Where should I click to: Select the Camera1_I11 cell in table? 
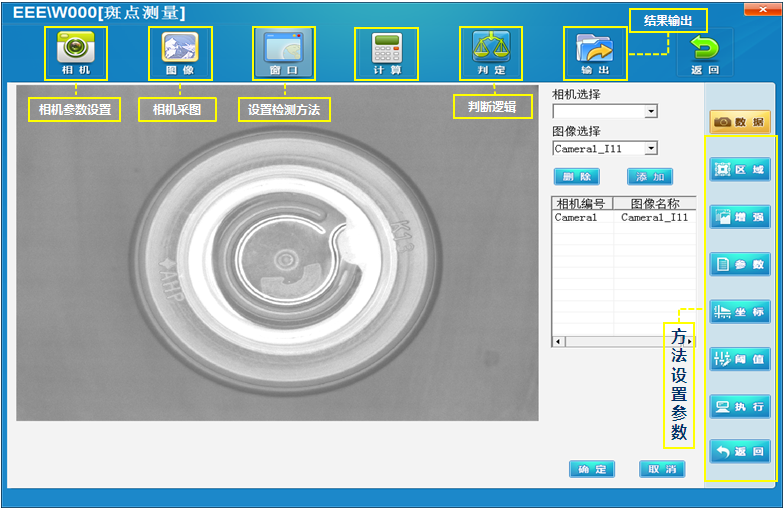[654, 217]
